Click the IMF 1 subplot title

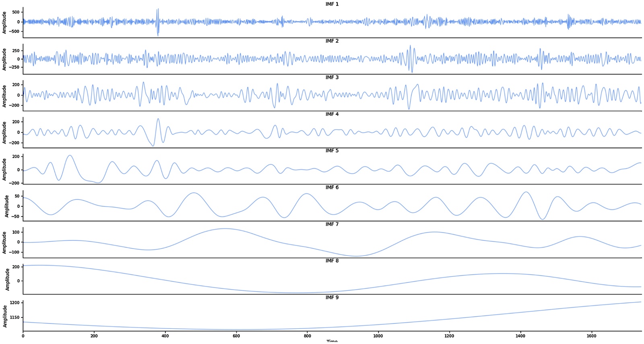click(332, 4)
